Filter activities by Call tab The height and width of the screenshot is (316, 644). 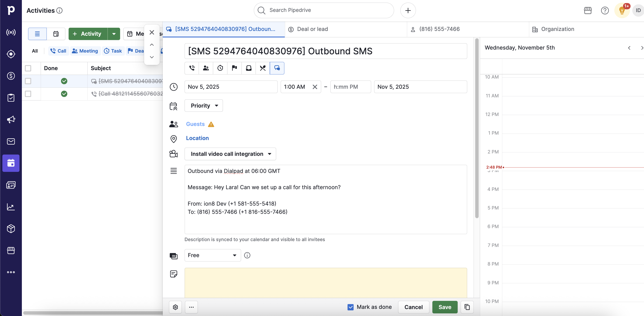click(58, 51)
